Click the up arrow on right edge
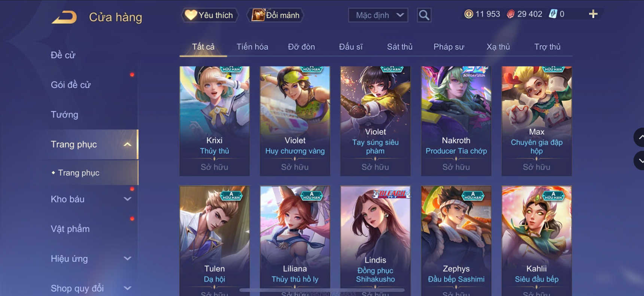Viewport: 644px width, 296px height. click(x=640, y=137)
